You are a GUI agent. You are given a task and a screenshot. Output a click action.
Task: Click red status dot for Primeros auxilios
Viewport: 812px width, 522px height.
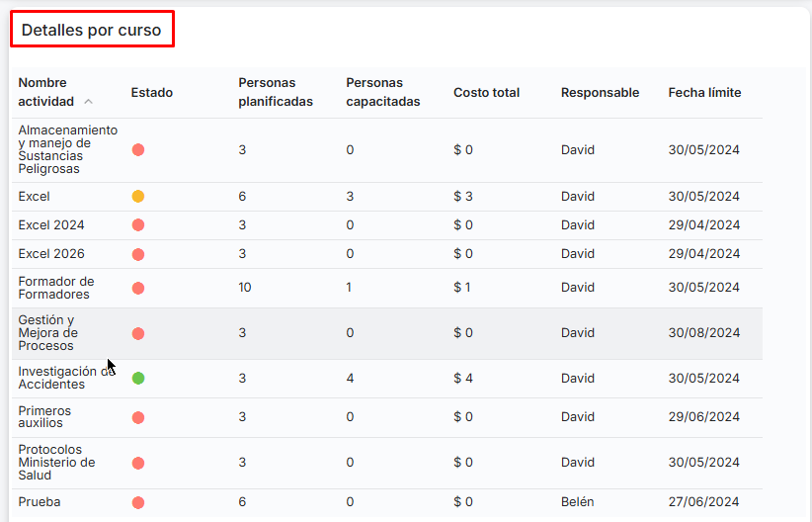click(138, 417)
